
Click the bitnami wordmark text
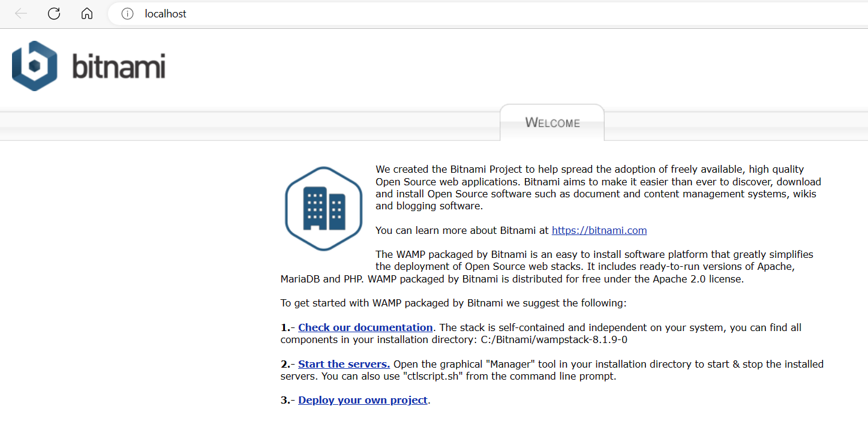click(119, 67)
